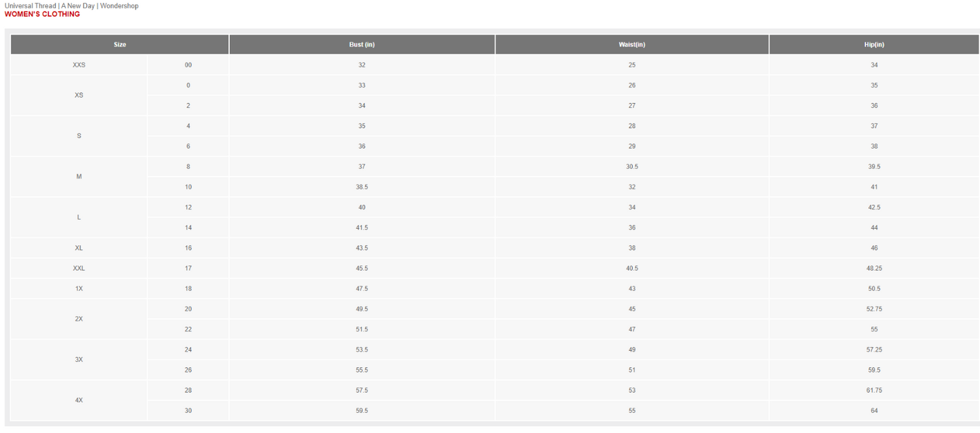The image size is (980, 433).
Task: Select the XXL size label
Action: [79, 269]
